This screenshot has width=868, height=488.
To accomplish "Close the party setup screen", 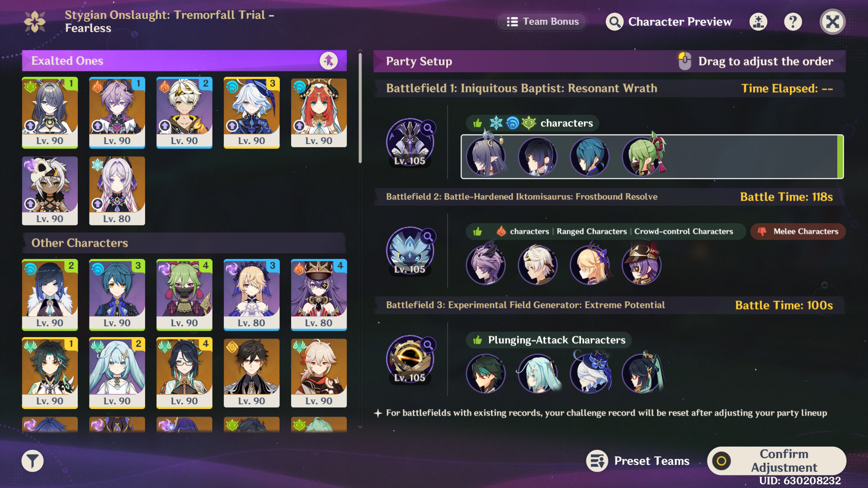I will [832, 22].
